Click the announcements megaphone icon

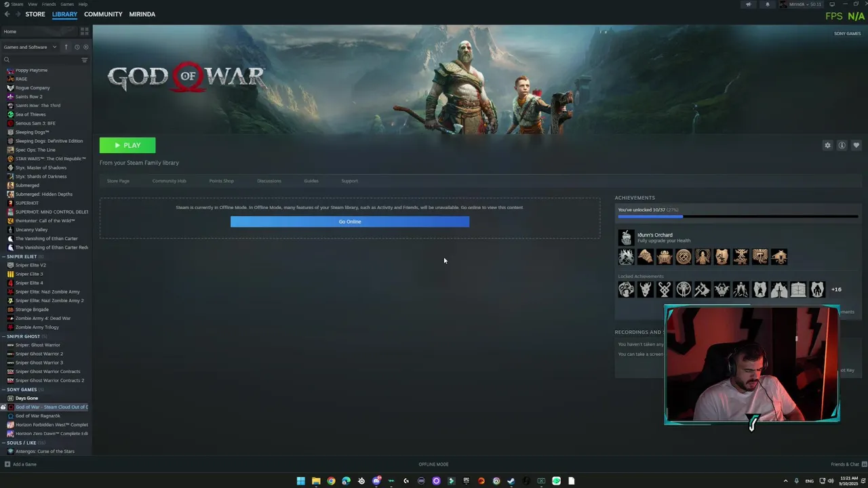click(x=749, y=4)
